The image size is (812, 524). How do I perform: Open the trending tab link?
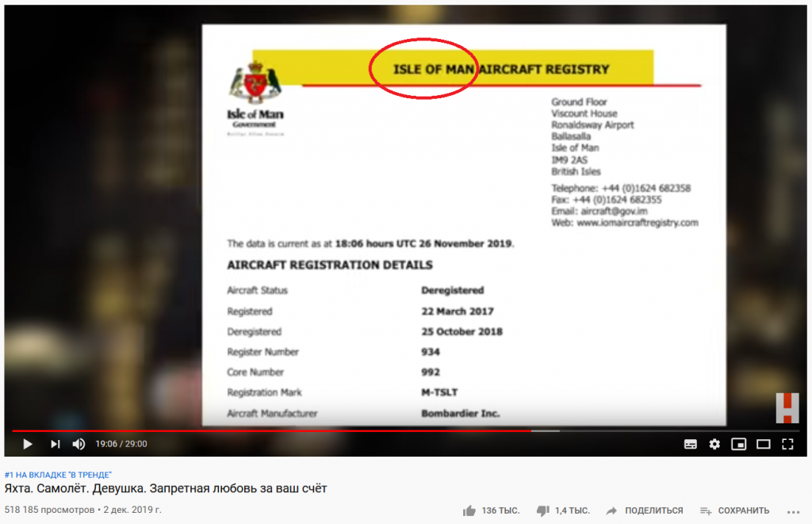coord(58,475)
